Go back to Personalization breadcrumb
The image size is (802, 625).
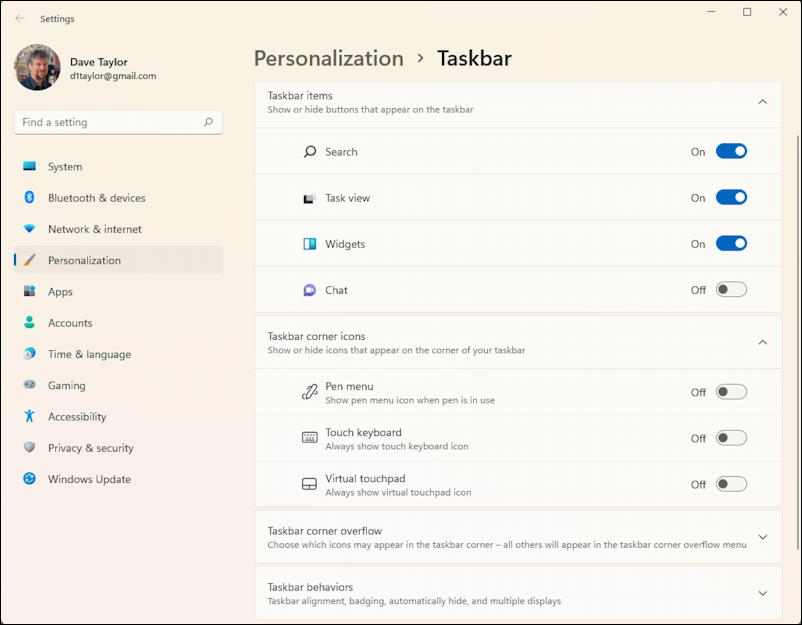point(329,58)
